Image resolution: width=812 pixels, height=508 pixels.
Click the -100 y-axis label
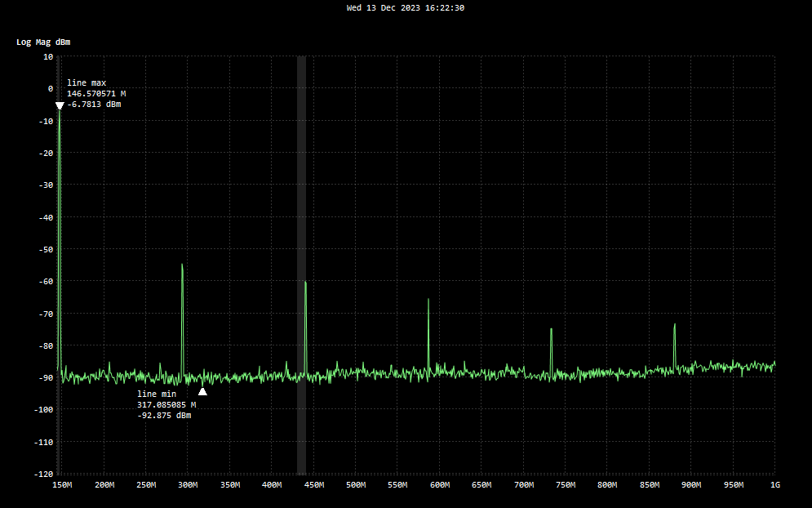pos(44,409)
